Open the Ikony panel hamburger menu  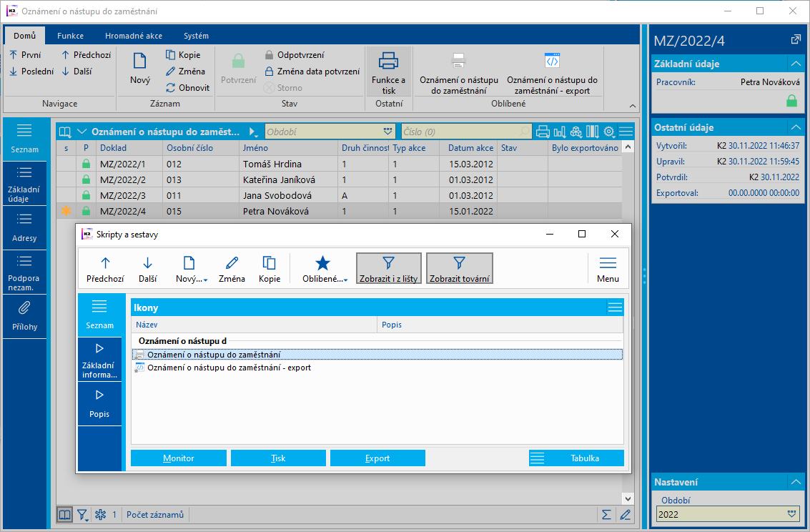click(615, 308)
